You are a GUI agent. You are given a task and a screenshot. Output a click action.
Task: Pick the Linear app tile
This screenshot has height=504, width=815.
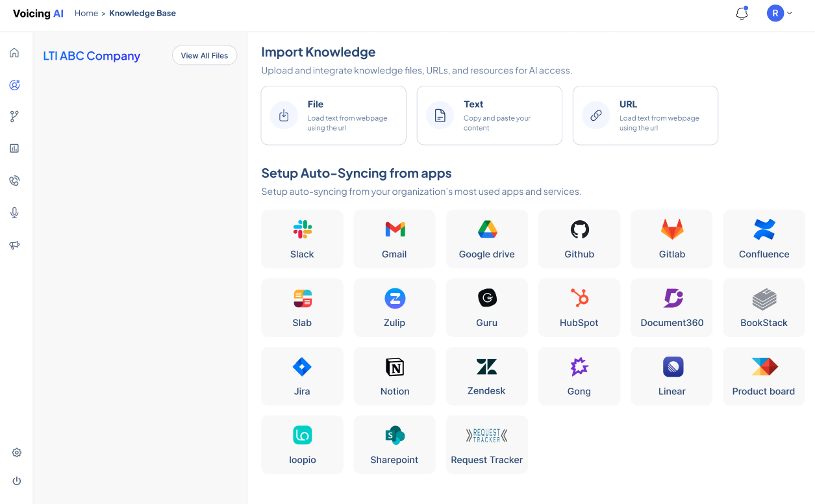(x=671, y=376)
